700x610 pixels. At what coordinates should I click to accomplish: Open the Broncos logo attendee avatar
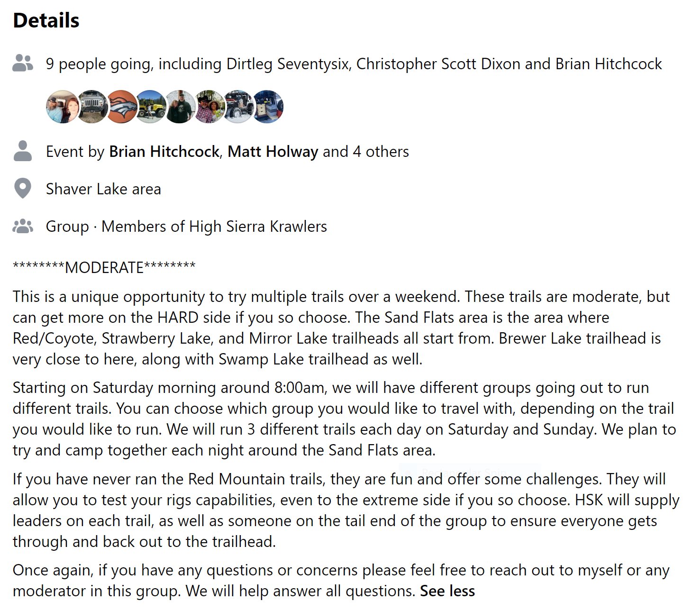121,107
